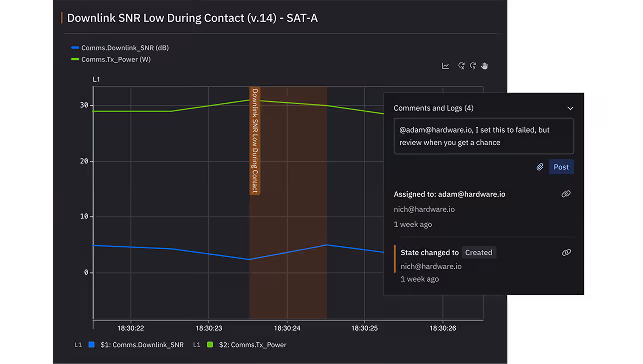Collapse the Comments and Logs section

point(570,108)
